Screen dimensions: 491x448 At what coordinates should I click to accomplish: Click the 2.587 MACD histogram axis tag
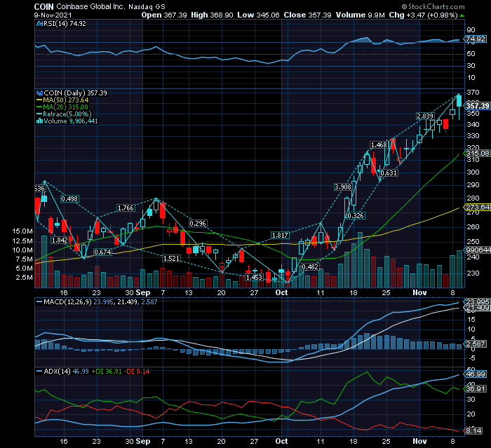pos(476,344)
